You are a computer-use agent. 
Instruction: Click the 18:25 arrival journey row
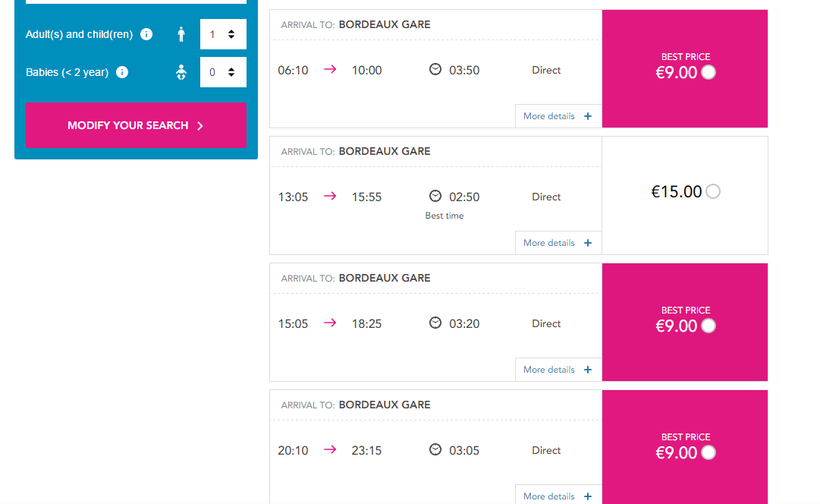click(x=435, y=324)
